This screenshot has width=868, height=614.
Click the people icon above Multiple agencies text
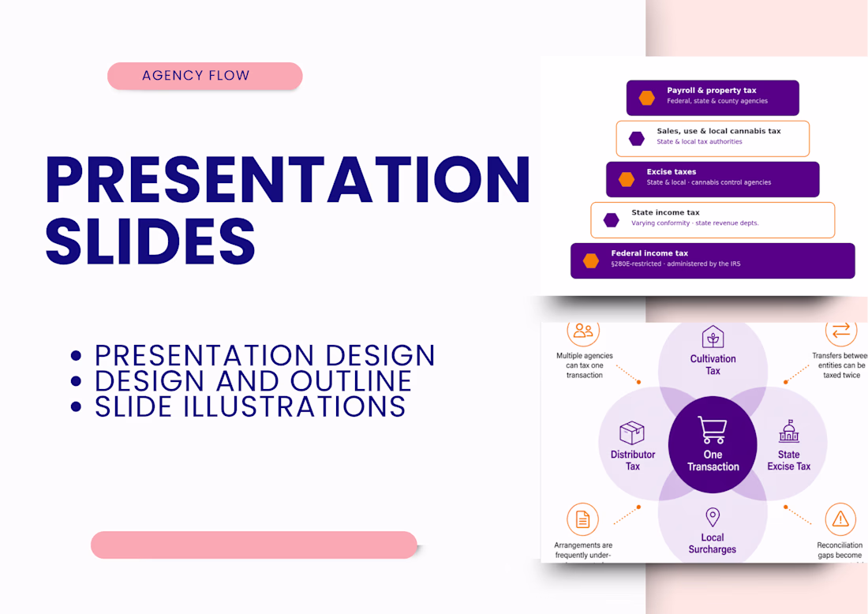tap(583, 331)
